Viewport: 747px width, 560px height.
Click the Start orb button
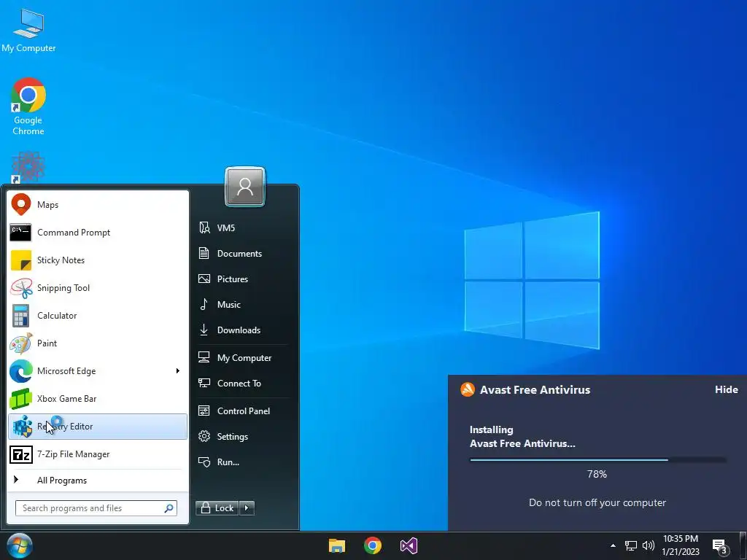pos(20,545)
